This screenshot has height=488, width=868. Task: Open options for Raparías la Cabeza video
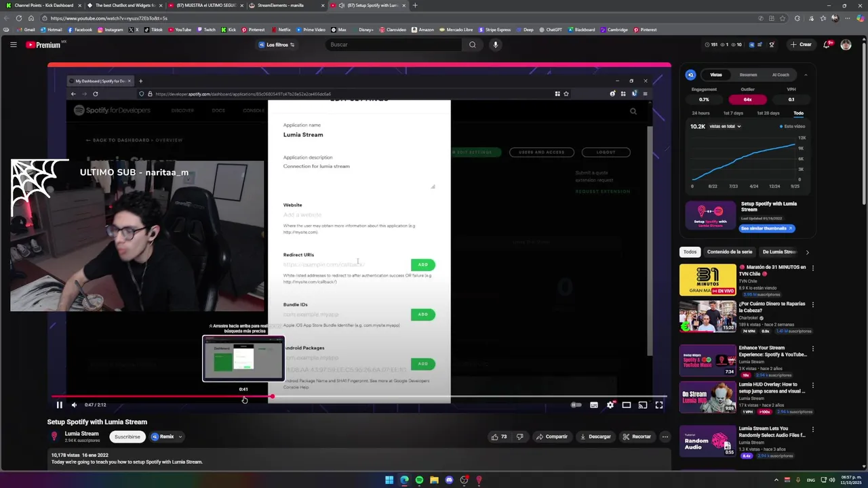(812, 304)
